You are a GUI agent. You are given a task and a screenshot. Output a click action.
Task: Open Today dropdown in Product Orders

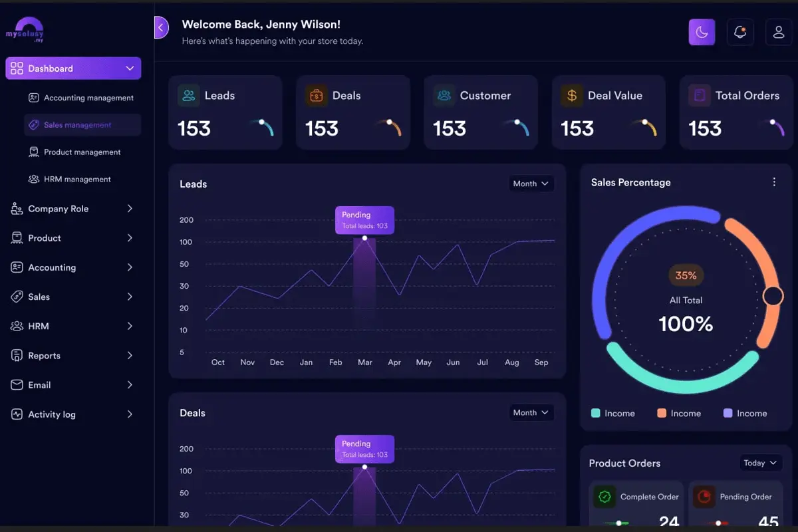click(x=761, y=463)
